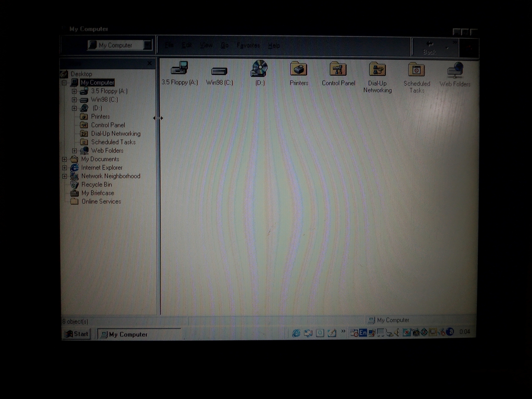Screen dimensions: 532x399
Task: Open the View menu
Action: pos(206,45)
